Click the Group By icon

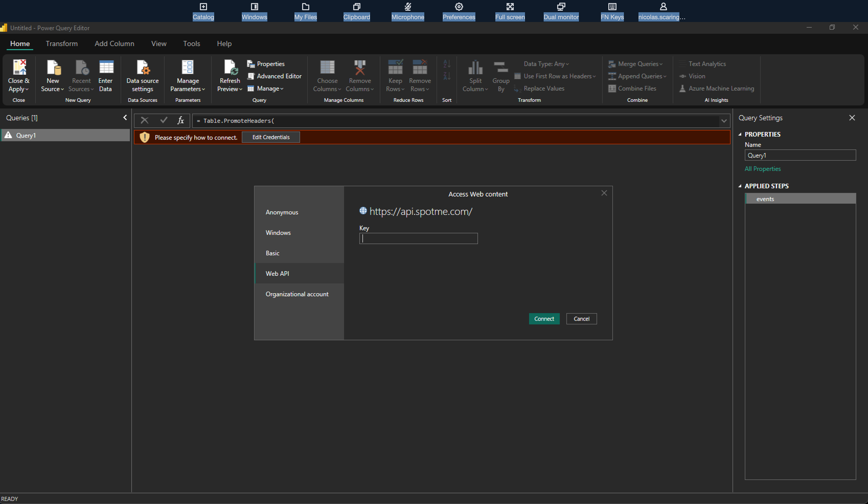coord(501,67)
